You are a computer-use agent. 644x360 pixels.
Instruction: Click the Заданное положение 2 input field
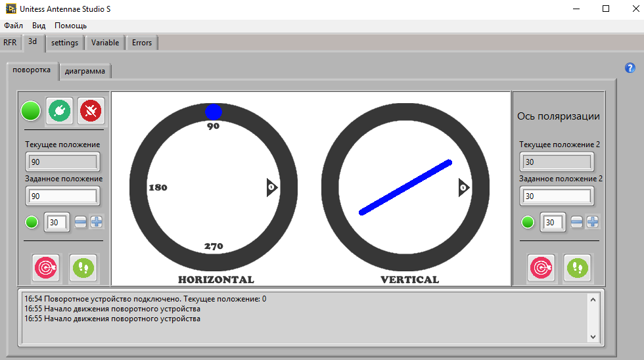pos(557,196)
